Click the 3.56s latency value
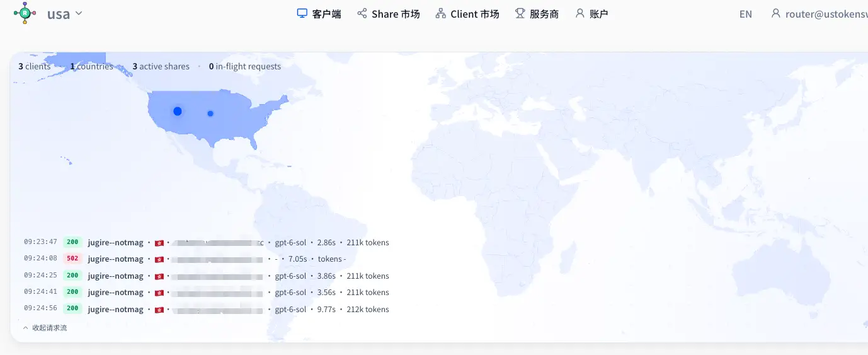Viewport: 868px width, 355px height. (x=326, y=292)
